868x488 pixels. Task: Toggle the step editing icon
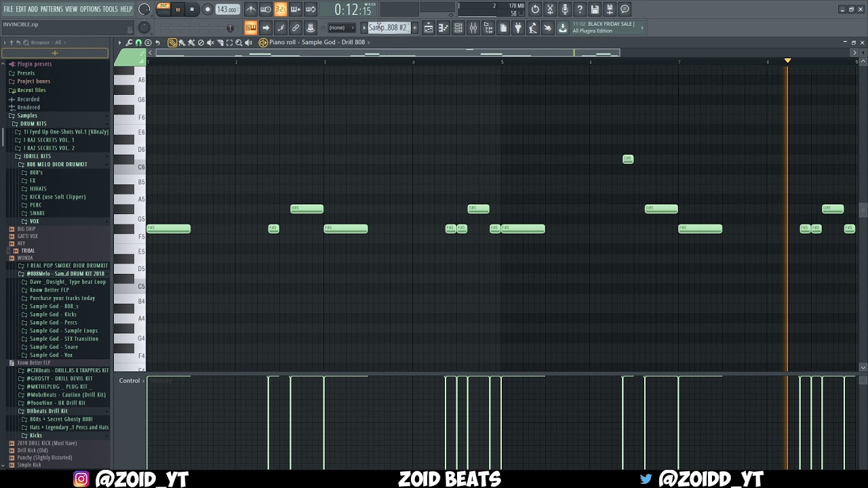click(281, 28)
